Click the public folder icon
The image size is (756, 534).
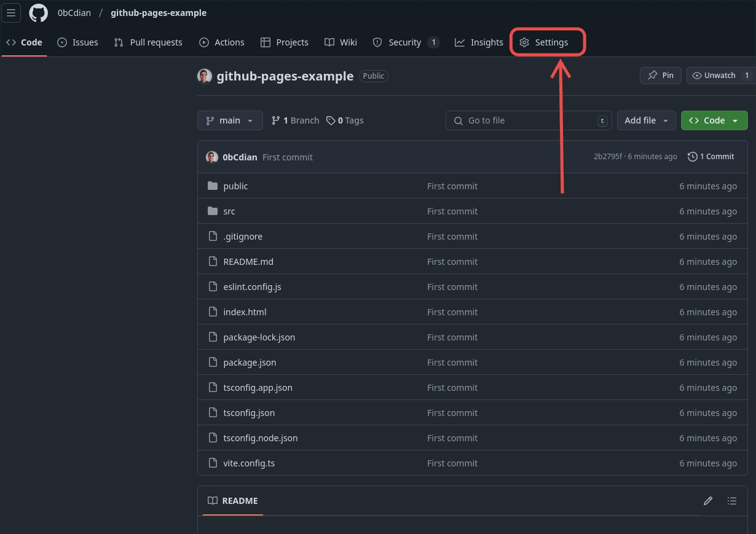pyautogui.click(x=213, y=186)
